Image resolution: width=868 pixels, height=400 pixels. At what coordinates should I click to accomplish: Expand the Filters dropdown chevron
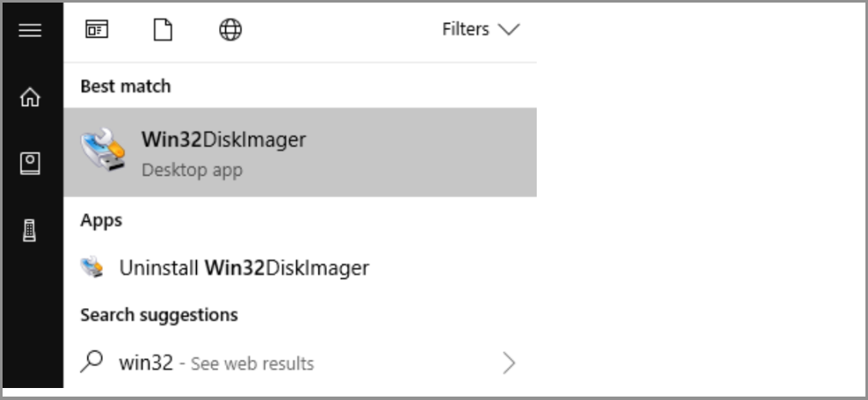508,30
